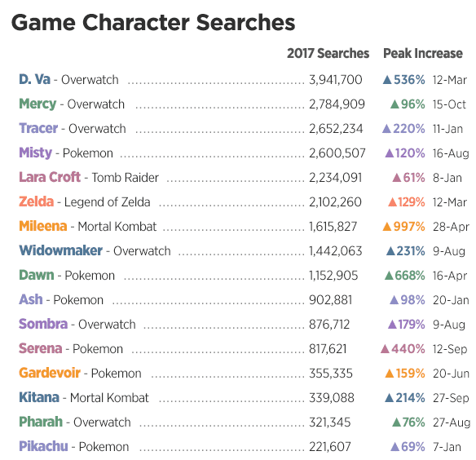Click the green triangle beside 668%

click(x=389, y=276)
